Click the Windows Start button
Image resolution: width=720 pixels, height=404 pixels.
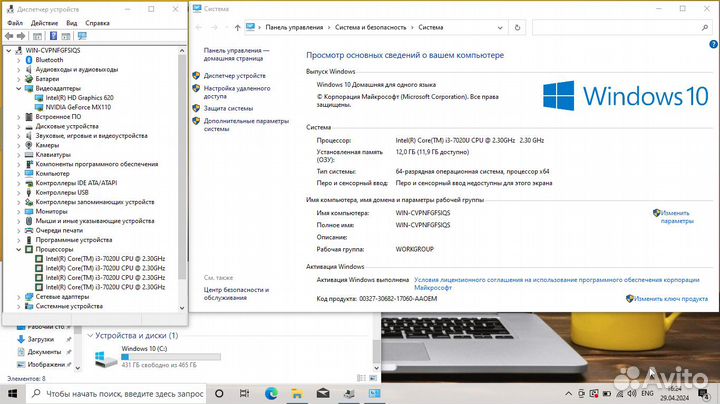(12, 393)
